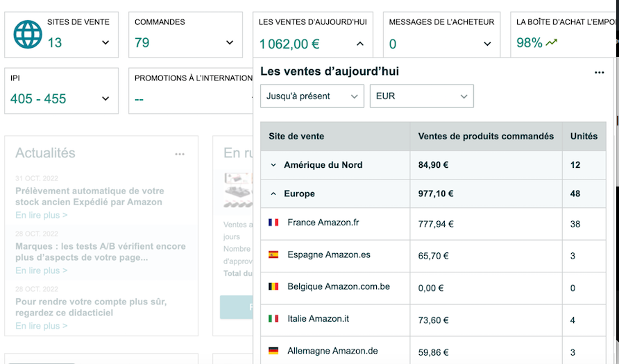Screen dimensions: 619x364
Task: Click the 79 orders count
Action: point(142,42)
